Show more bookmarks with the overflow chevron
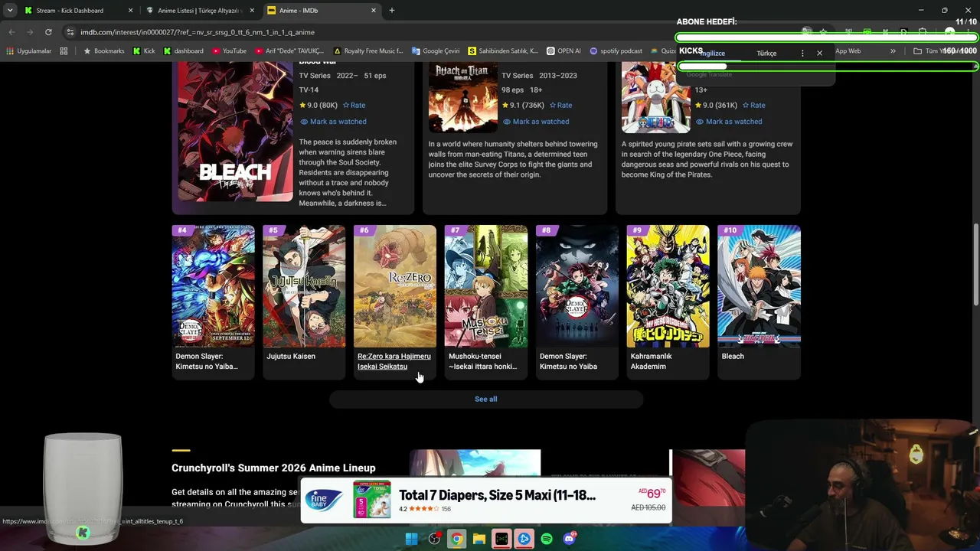The height and width of the screenshot is (551, 980). tap(893, 51)
